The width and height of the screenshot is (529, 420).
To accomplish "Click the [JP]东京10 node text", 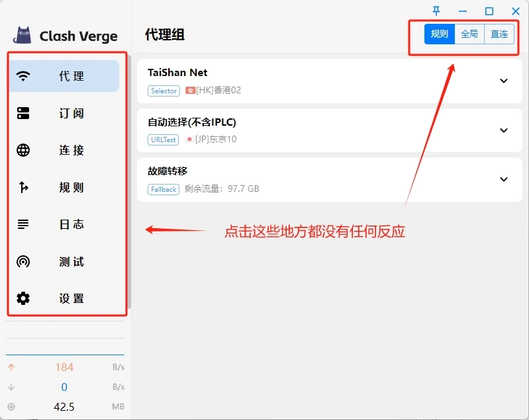I will click(216, 139).
